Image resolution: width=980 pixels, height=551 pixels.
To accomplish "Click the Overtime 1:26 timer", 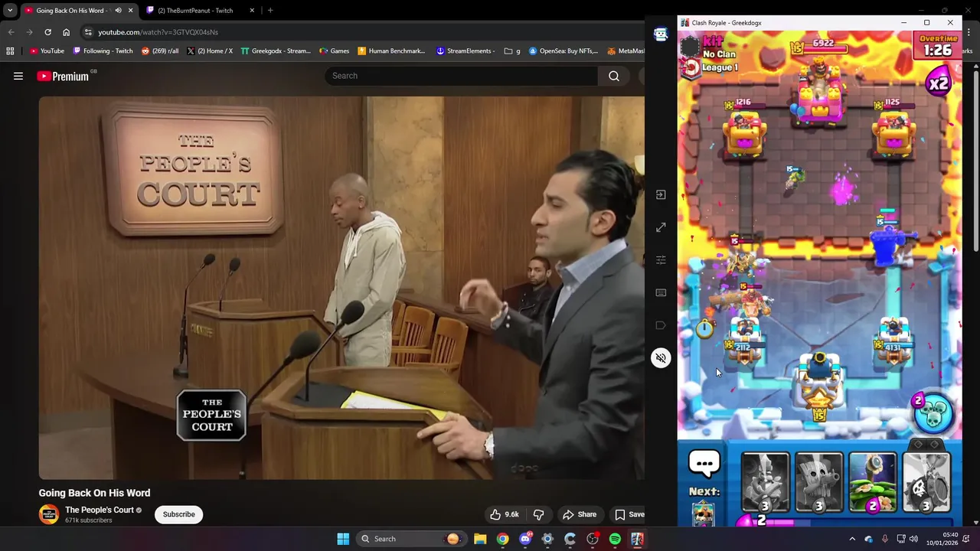I will tap(937, 45).
